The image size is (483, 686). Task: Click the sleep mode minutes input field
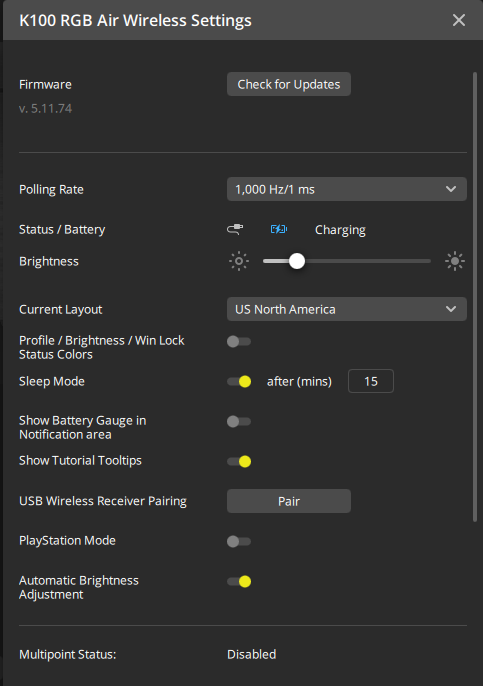click(x=371, y=381)
